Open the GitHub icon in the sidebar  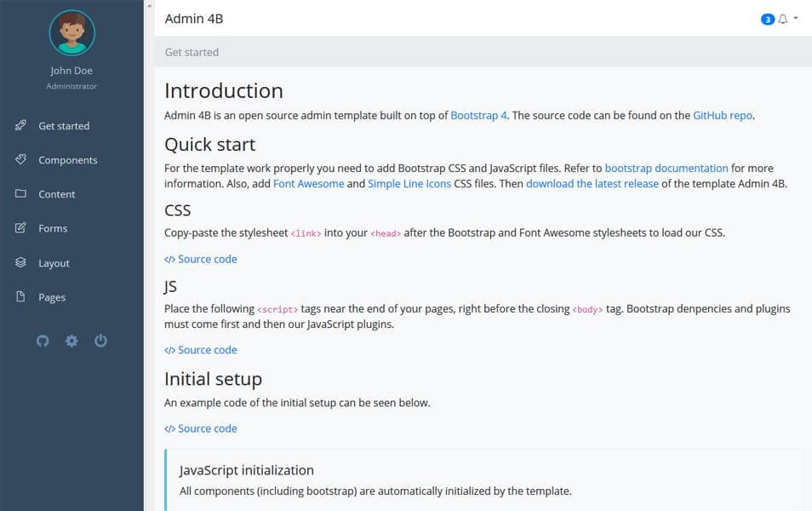tap(43, 341)
